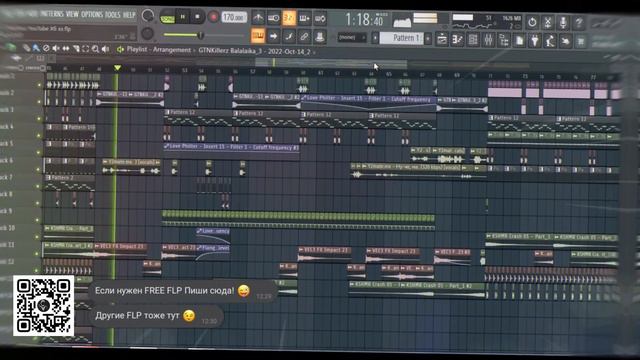Click the project files page icon
The height and width of the screenshot is (360, 640).
pyautogui.click(x=519, y=40)
